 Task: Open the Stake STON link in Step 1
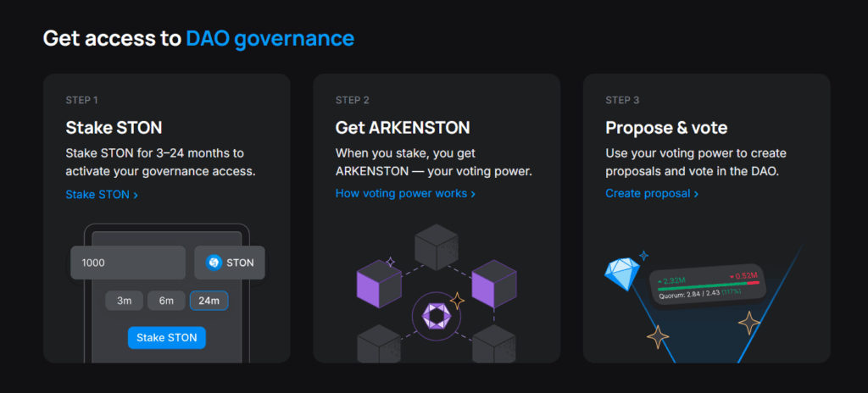tap(101, 195)
